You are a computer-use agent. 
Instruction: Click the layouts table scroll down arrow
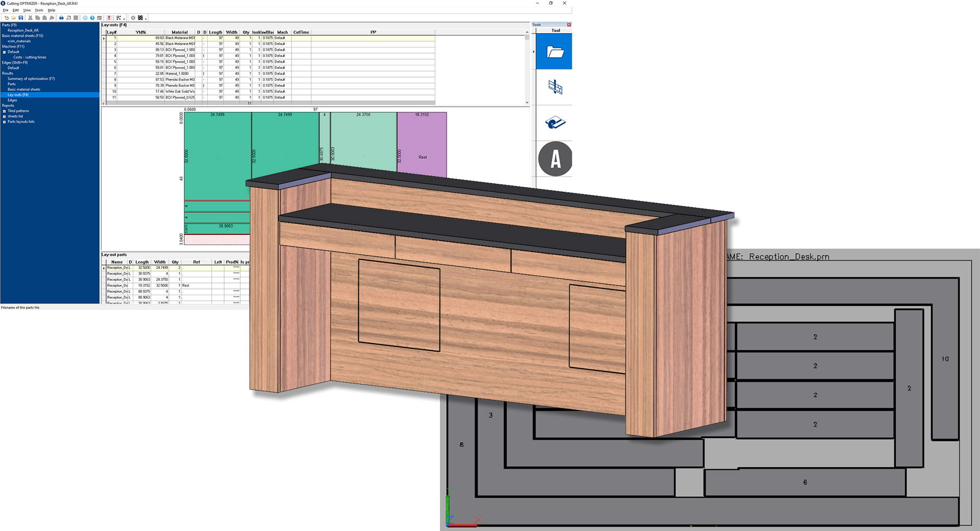[x=527, y=103]
